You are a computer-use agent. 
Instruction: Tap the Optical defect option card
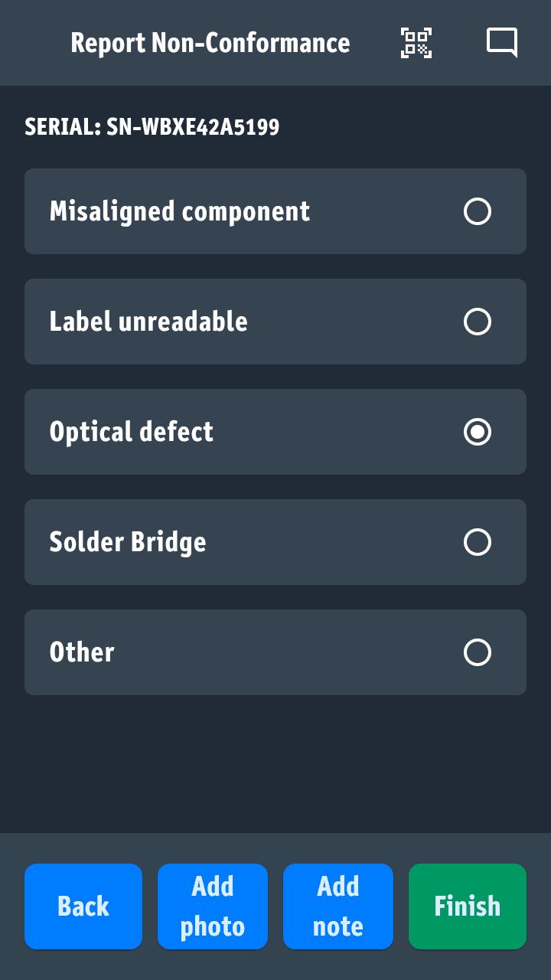click(230, 432)
